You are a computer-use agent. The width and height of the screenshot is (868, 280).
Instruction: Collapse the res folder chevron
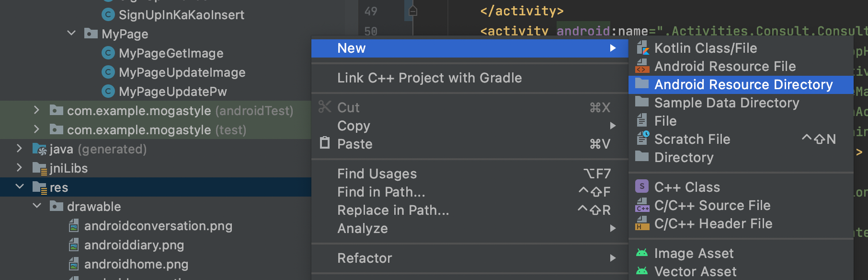(20, 187)
